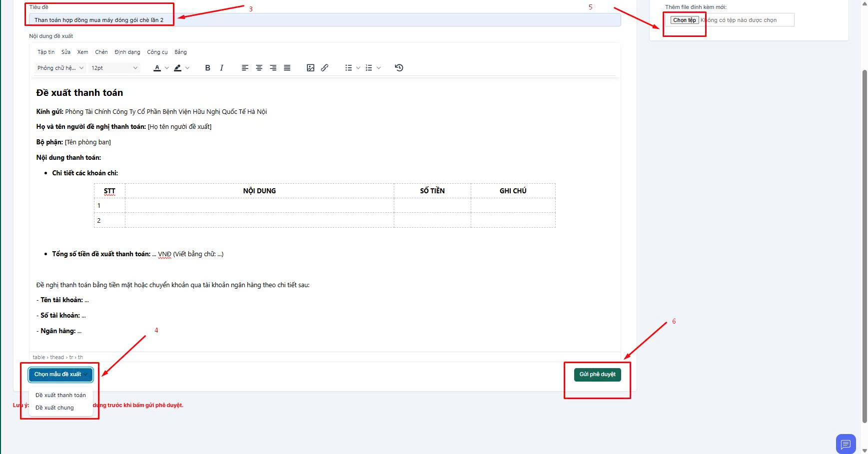Viewport: 868px width, 454px height.
Task: Toggle bold formatting in the editor
Action: (x=207, y=68)
